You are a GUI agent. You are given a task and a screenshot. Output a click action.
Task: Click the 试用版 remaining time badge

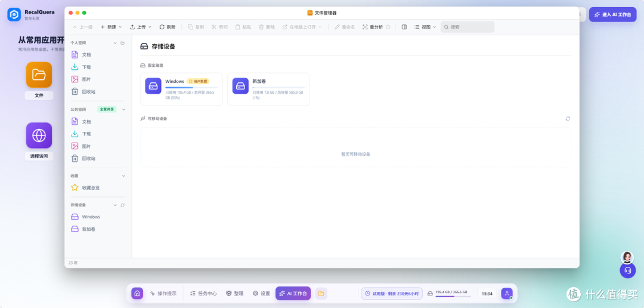[x=392, y=294]
